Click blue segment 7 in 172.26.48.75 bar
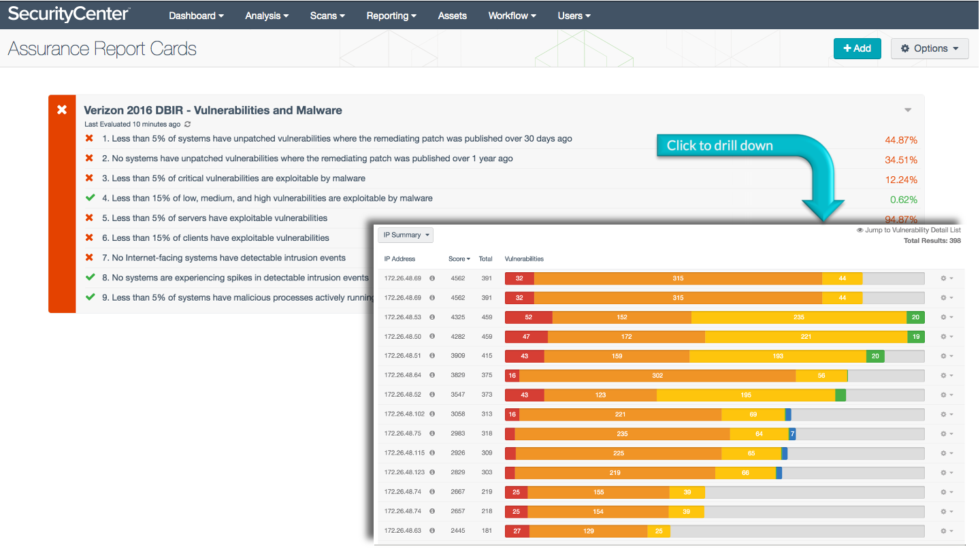 (x=792, y=433)
